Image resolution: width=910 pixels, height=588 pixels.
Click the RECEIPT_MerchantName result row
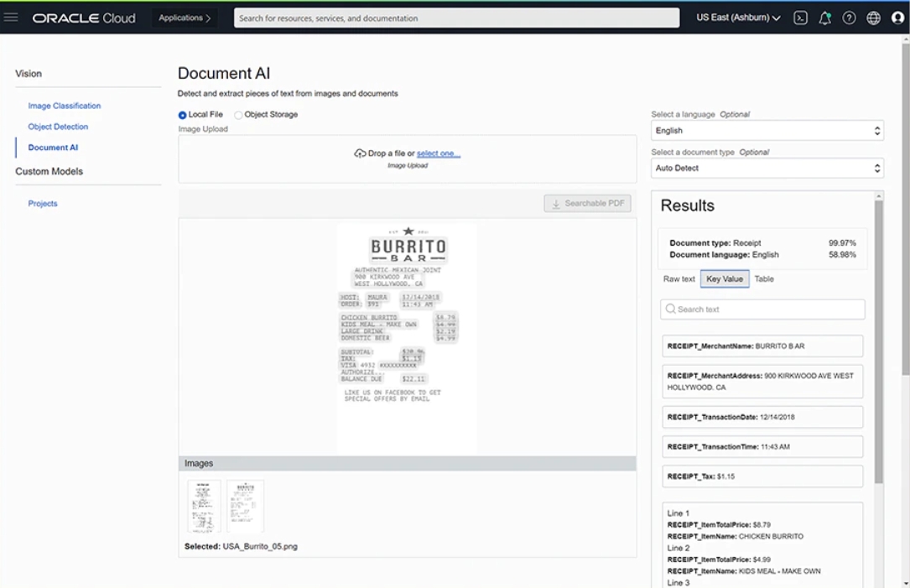click(x=762, y=346)
